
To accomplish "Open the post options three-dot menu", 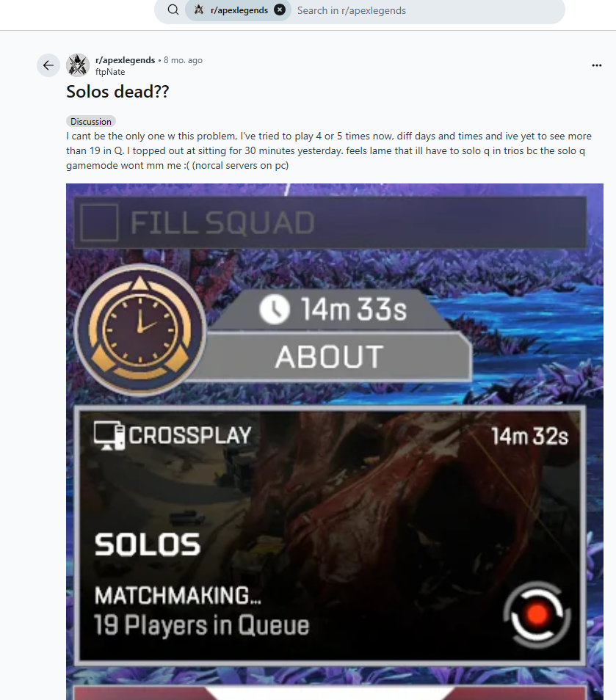I will point(596,65).
